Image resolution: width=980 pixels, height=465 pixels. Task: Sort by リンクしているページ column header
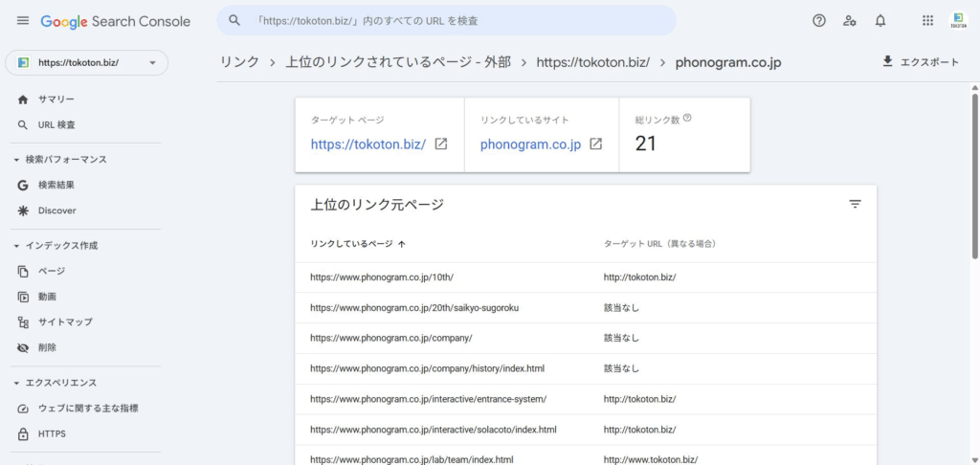coord(352,244)
